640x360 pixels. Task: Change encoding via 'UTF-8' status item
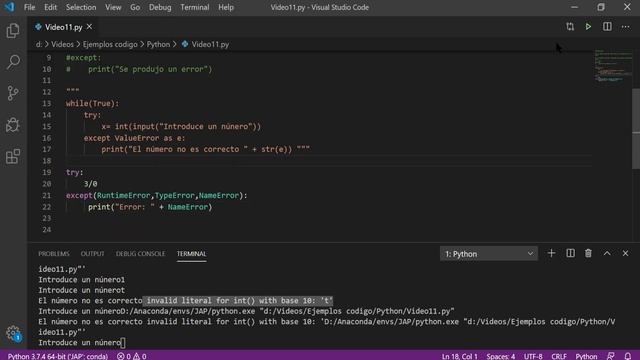[x=533, y=356]
